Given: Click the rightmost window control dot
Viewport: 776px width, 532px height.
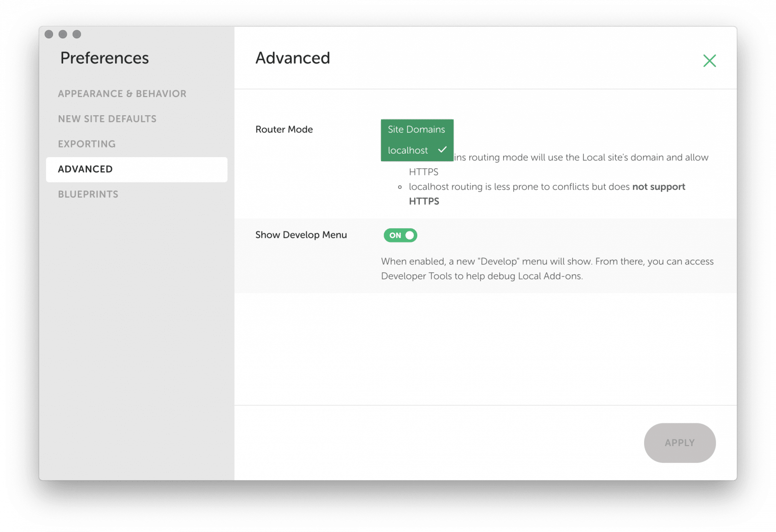Looking at the screenshot, I should [x=77, y=34].
